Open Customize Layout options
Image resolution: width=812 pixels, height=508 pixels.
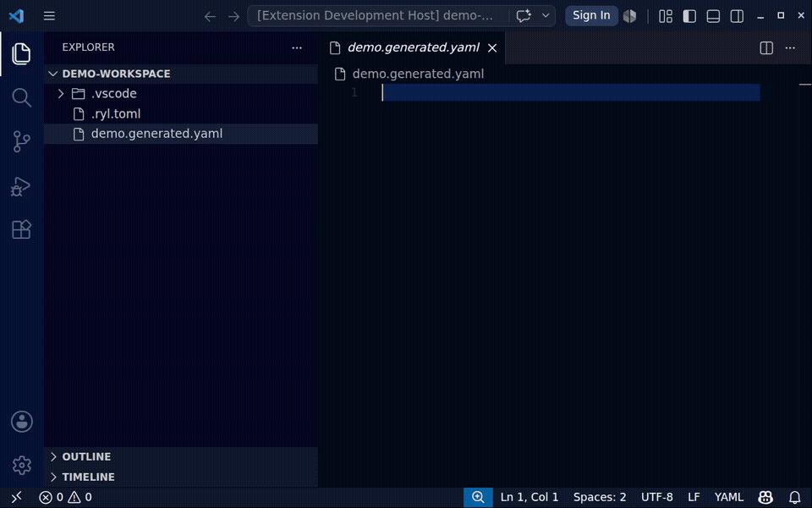click(666, 16)
